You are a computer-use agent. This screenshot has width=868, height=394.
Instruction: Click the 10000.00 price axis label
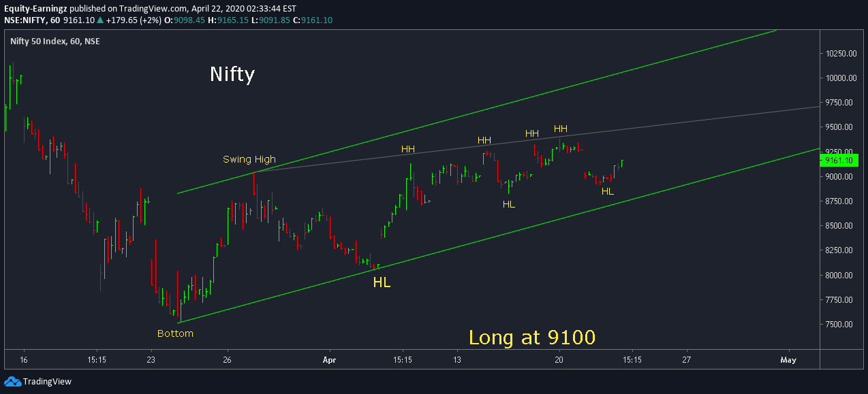click(840, 78)
